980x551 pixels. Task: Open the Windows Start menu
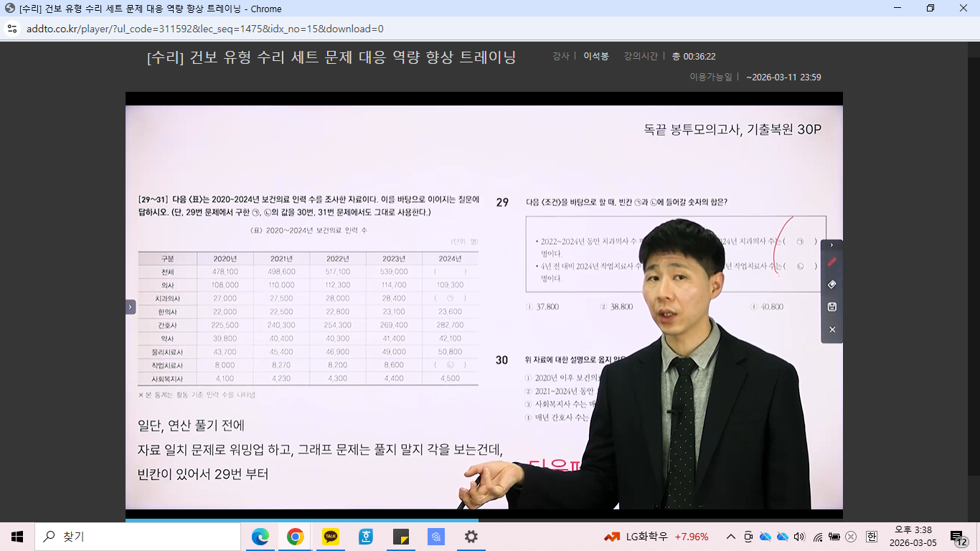click(17, 537)
